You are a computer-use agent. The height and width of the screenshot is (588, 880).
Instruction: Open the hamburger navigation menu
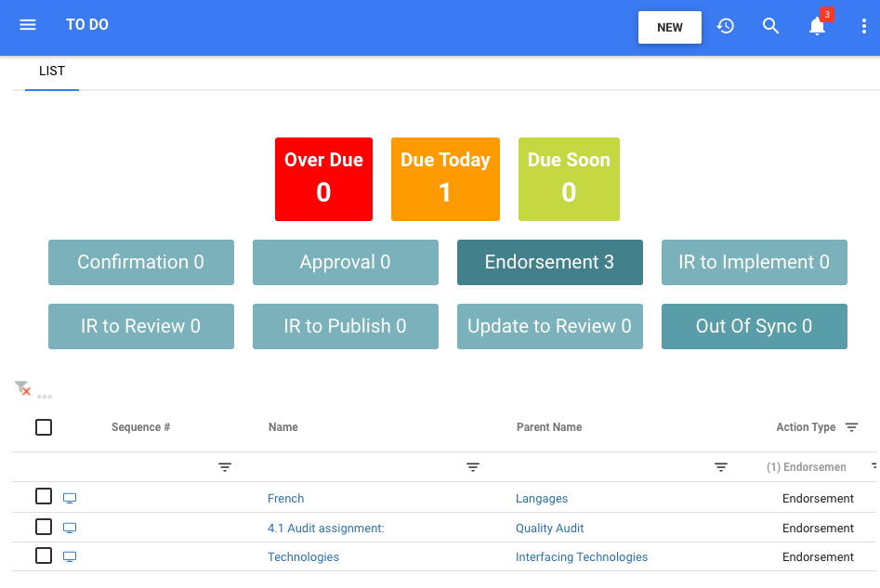28,25
